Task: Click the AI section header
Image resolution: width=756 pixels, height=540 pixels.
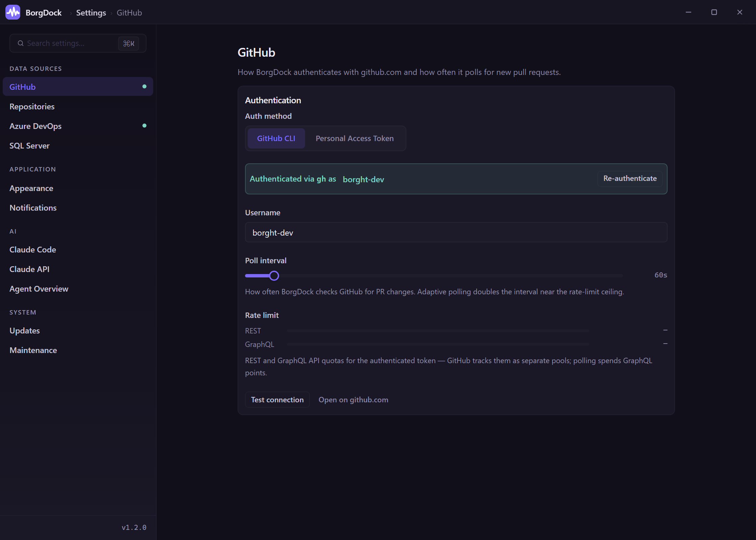Action: pos(13,231)
